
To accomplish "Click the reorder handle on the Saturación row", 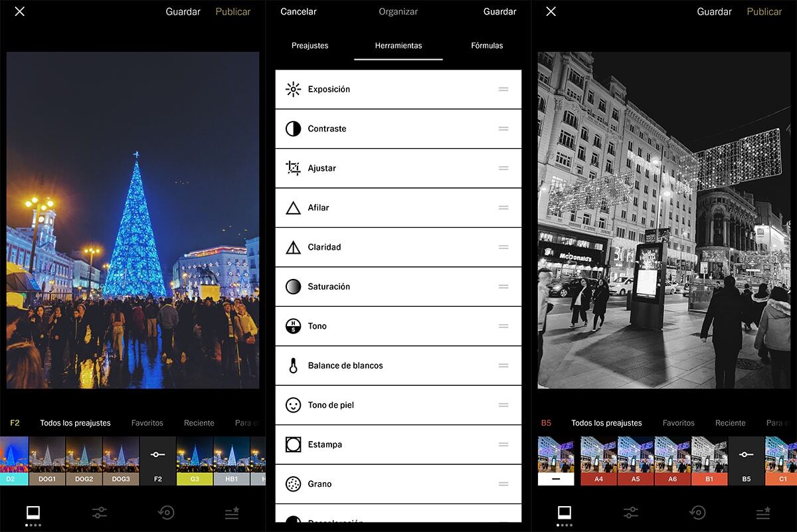I will [503, 287].
